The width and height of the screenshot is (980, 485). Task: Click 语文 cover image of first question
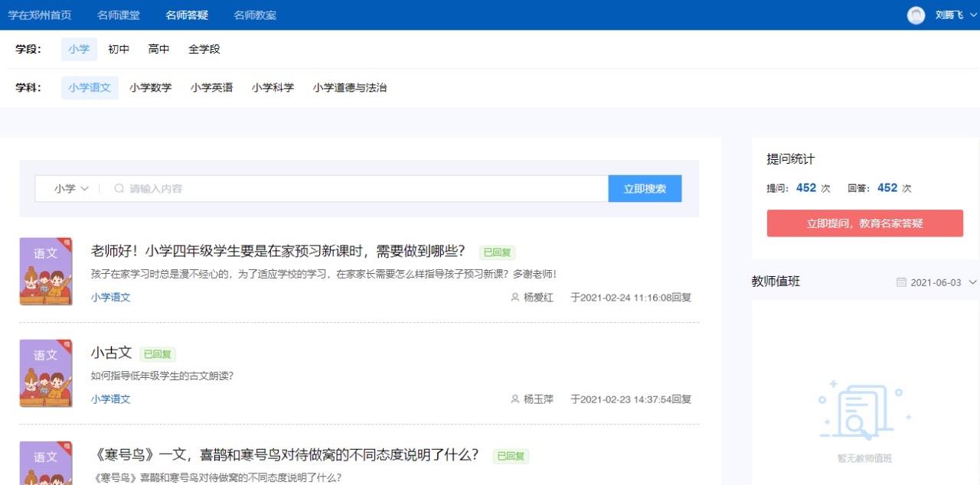click(46, 272)
